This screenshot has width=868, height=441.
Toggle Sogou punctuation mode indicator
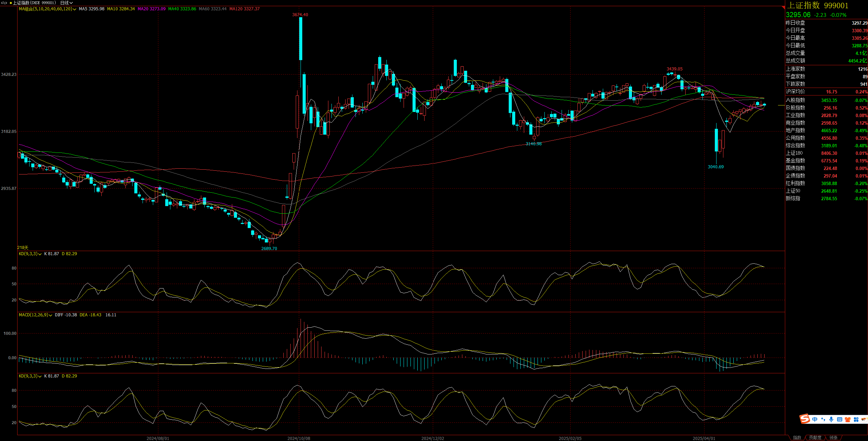(x=823, y=419)
